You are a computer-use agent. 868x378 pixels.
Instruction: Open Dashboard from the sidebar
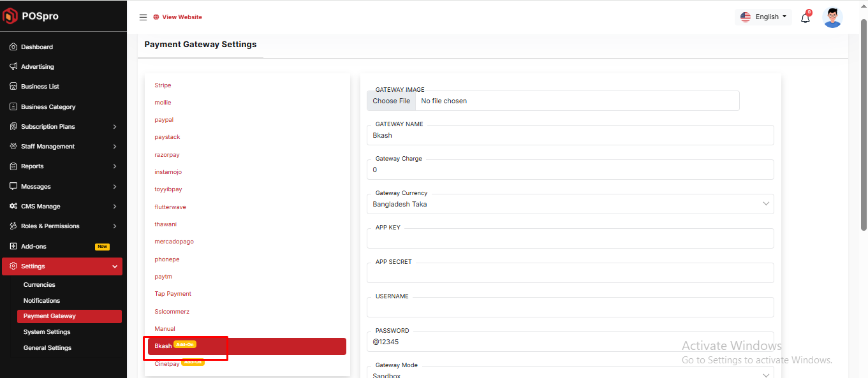(37, 47)
